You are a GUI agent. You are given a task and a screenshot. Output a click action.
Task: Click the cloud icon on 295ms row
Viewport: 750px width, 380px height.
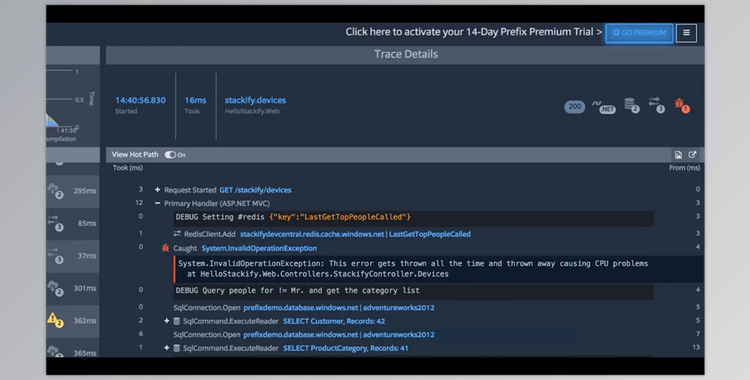55,190
